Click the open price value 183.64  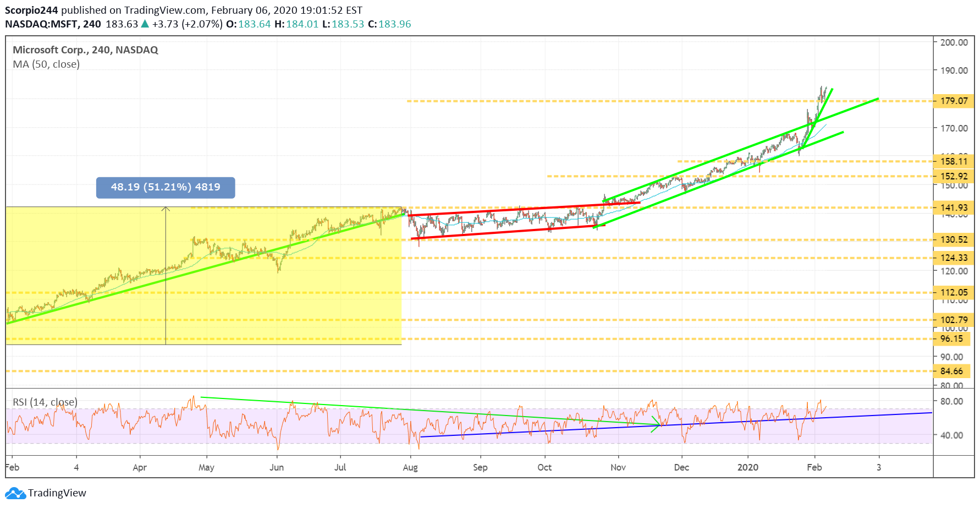(x=255, y=24)
